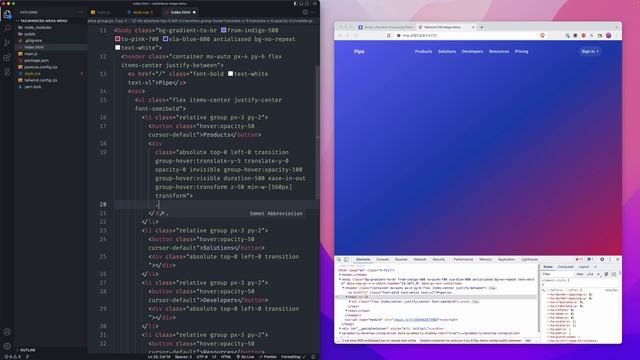Screen dimensions: 640x360
Task: Click the Products nav item on the page
Action: 423,51
